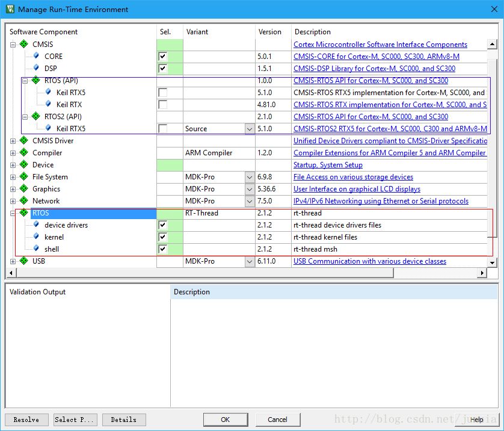
Task: Follow the Startup, System Setup link
Action: coord(328,165)
